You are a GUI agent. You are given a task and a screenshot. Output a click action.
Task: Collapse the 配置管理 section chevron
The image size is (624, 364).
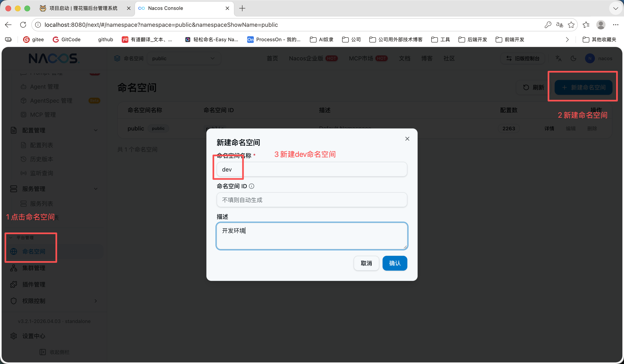(x=96, y=130)
